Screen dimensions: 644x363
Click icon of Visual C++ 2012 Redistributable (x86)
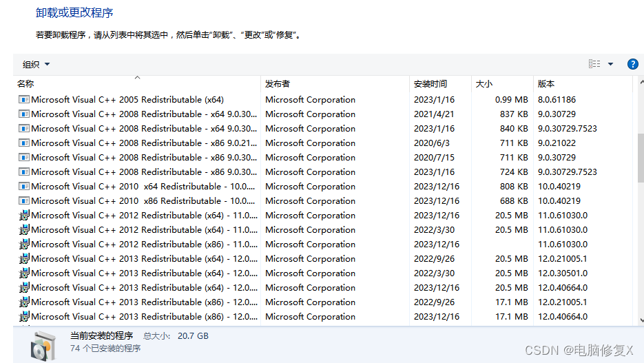[x=24, y=244]
